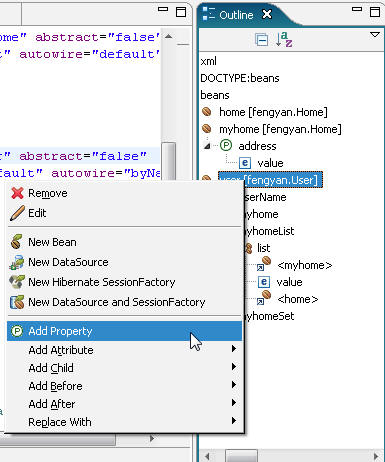
Task: Select the list node under myhomeList
Action: 263,248
